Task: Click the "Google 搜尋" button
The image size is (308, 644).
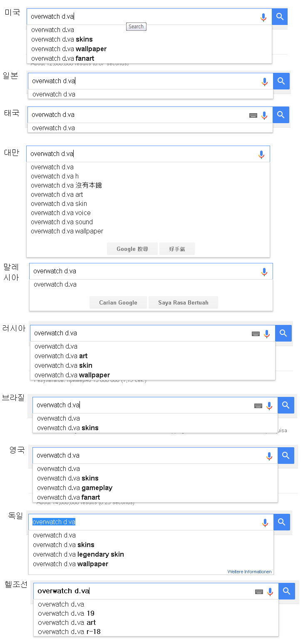Action: 132,249
